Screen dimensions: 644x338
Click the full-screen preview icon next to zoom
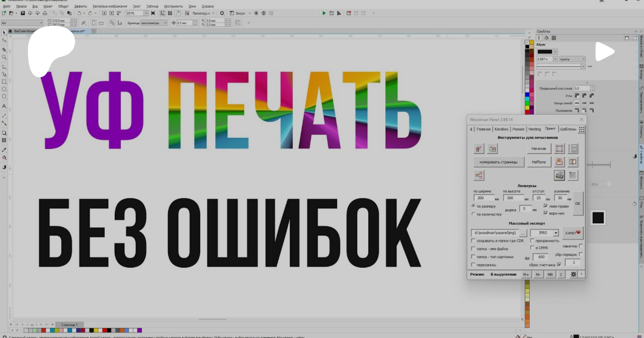pyautogui.click(x=153, y=13)
